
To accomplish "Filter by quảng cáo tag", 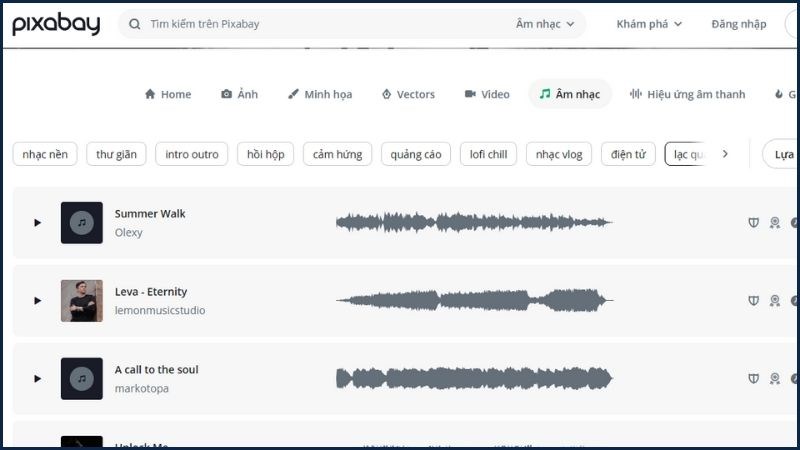I will click(x=416, y=154).
